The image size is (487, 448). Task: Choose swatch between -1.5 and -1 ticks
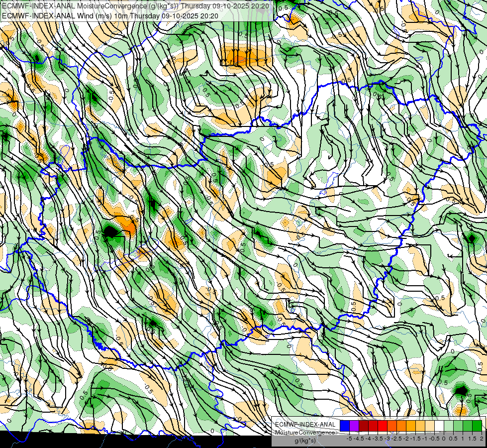420,426
